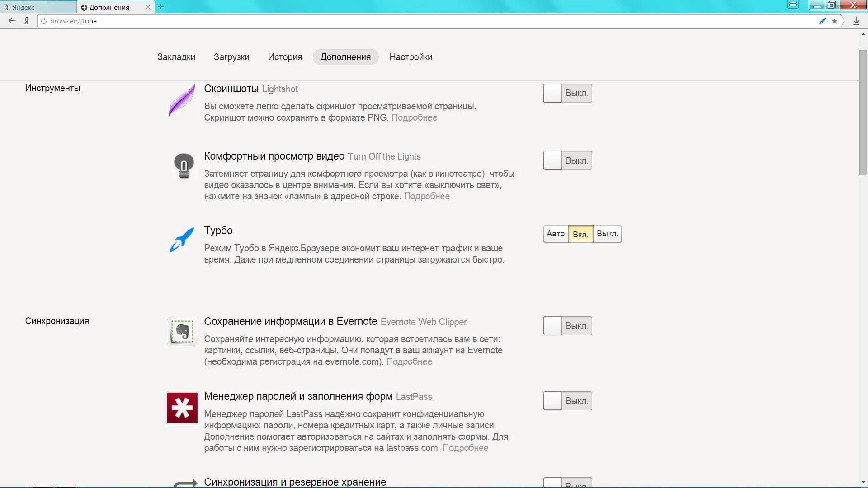Set Turbo mode to Вкл.

click(x=580, y=234)
